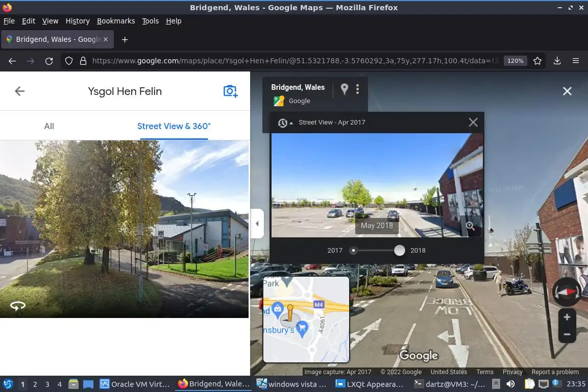Viewport: 588px width, 392px height.
Task: Click the show desktop taskbar icon
Action: pyautogui.click(x=88, y=384)
